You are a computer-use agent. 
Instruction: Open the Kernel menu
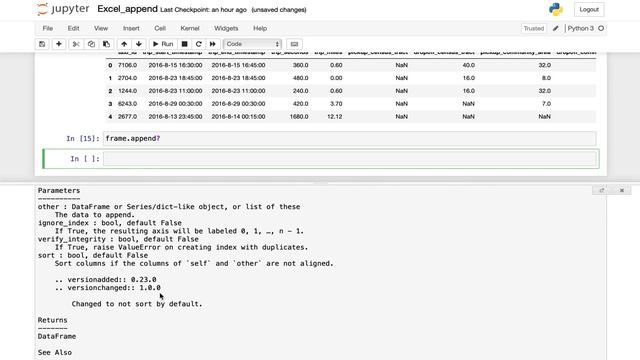(x=190, y=28)
